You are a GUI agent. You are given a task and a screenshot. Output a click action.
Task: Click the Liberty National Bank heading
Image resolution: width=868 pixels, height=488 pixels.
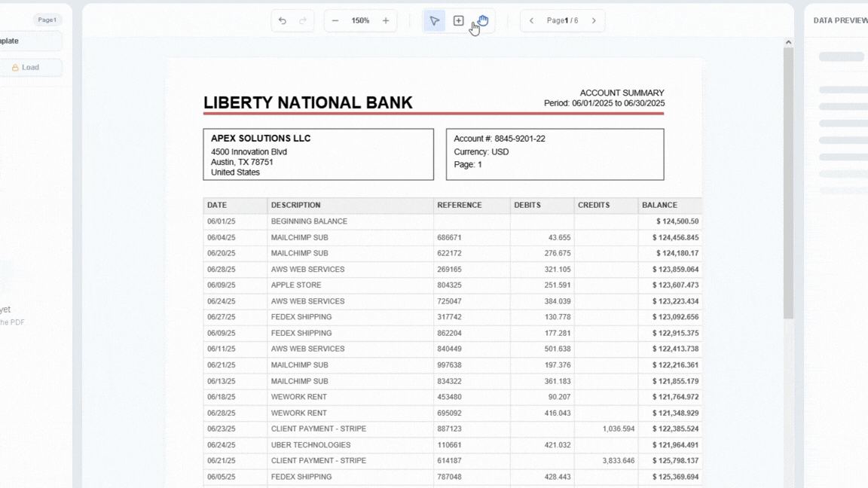click(x=308, y=103)
